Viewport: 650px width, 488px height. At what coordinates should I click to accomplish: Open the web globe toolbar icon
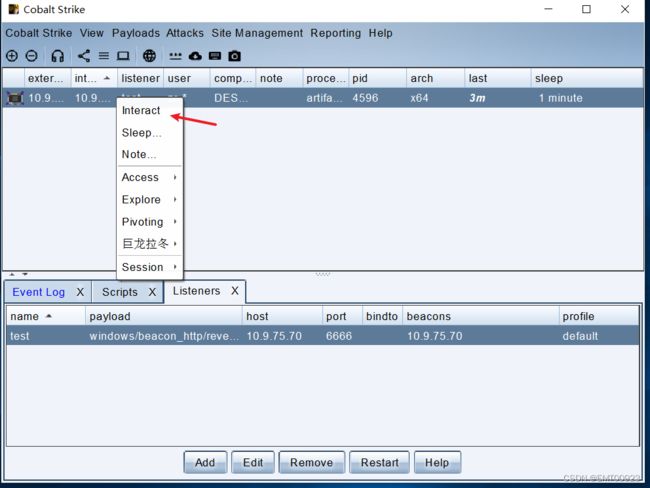point(149,56)
